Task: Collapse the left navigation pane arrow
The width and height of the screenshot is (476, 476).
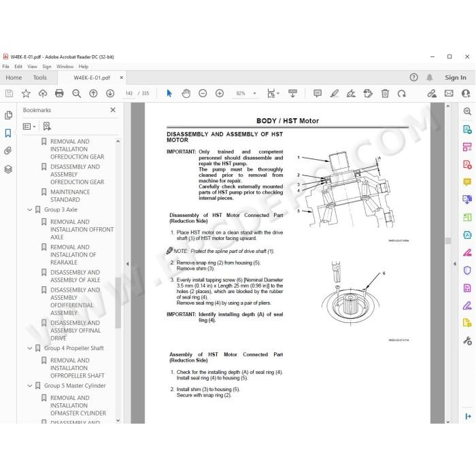Action: (128, 264)
